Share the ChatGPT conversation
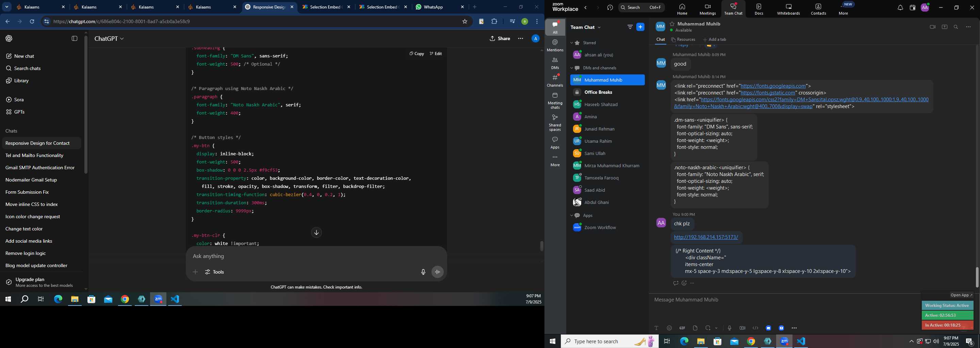Screen dimensions: 980x348 click(x=500, y=38)
